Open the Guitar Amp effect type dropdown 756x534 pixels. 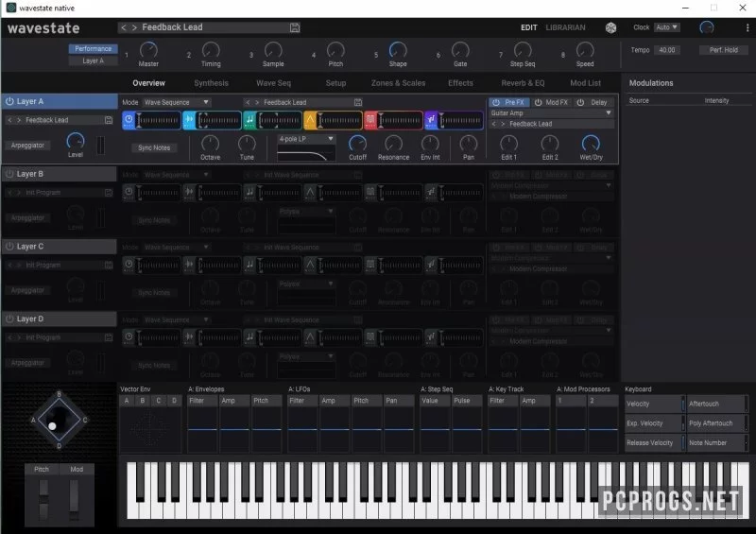551,112
